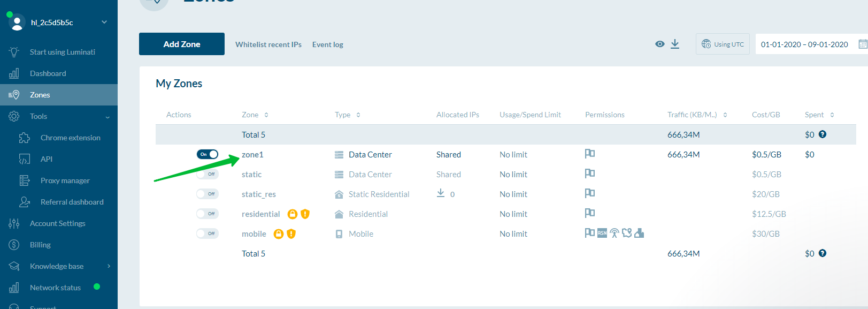Image resolution: width=868 pixels, height=309 pixels.
Task: Click the date range input field
Action: tap(804, 44)
